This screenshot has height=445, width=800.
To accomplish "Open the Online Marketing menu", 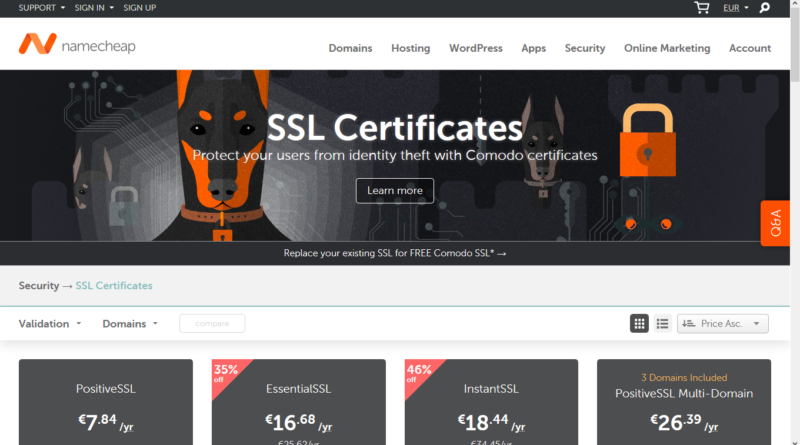I will click(x=667, y=48).
